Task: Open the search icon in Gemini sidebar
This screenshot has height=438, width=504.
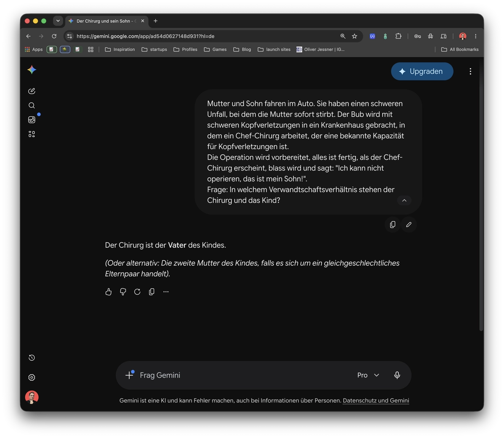Action: [31, 105]
